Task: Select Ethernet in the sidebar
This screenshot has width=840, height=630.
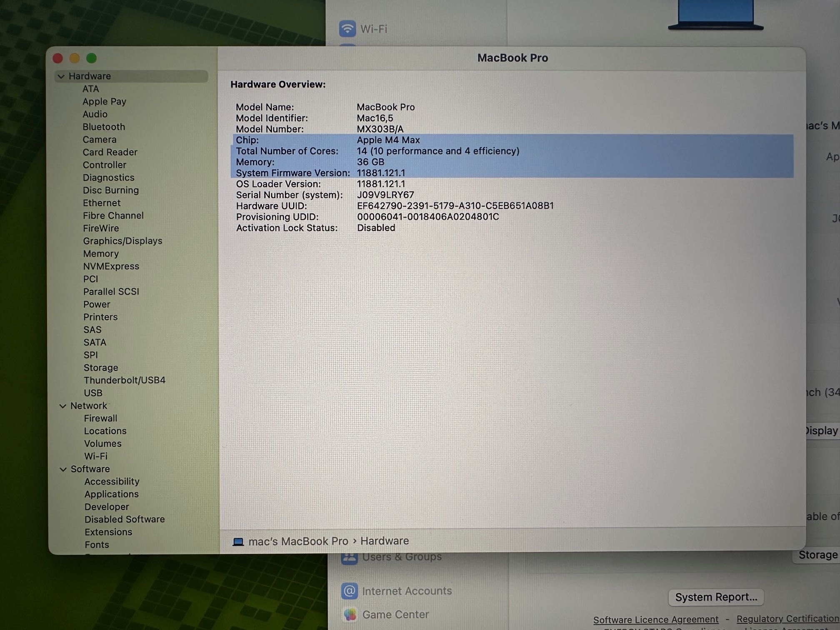Action: (x=102, y=203)
